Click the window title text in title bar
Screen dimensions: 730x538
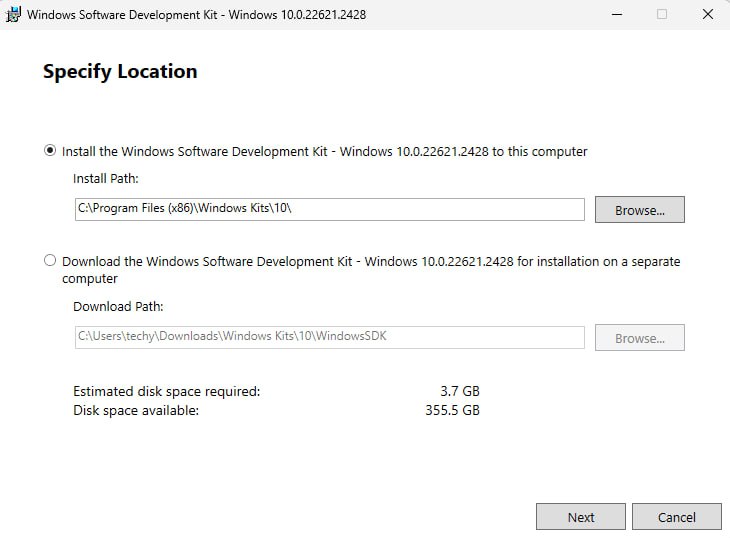coord(196,15)
